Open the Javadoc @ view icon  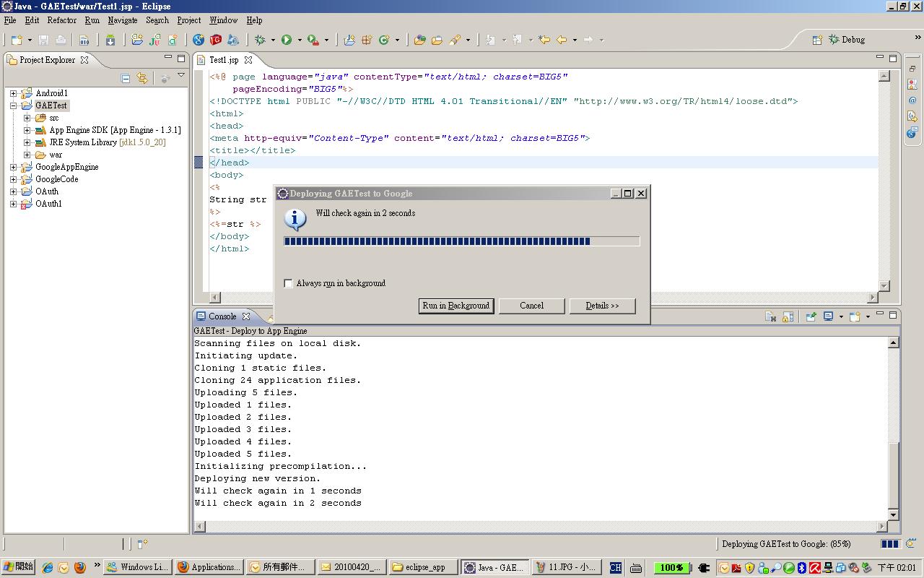(x=912, y=100)
